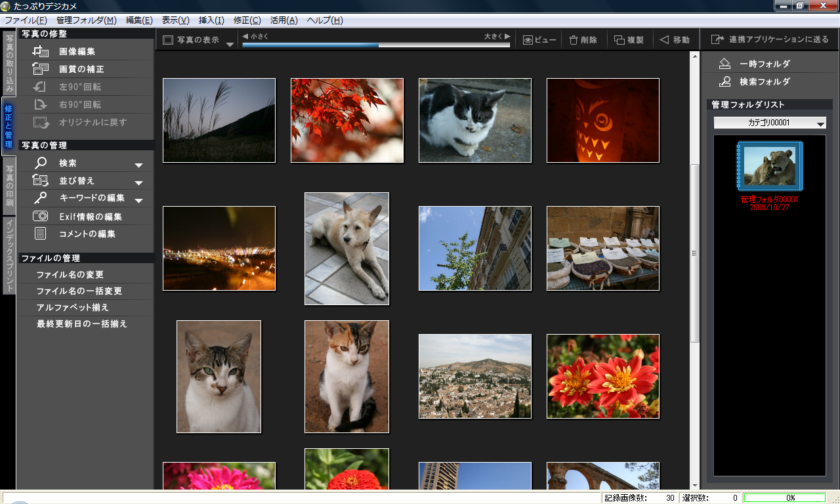Click the 大きく increase size arrow
This screenshot has width=840, height=504.
point(507,36)
